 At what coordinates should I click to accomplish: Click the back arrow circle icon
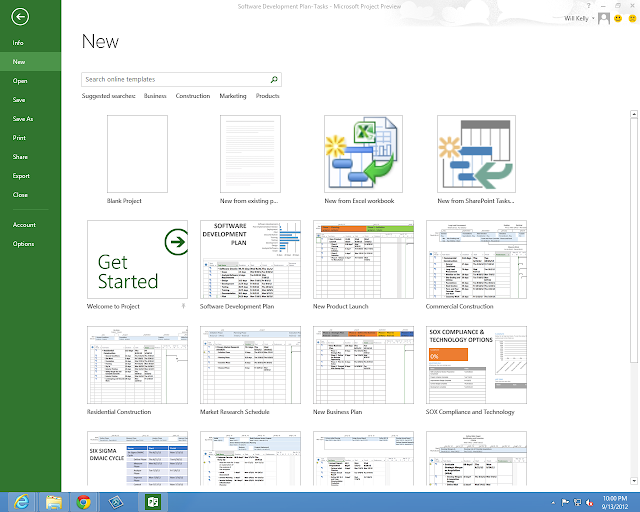(x=20, y=17)
